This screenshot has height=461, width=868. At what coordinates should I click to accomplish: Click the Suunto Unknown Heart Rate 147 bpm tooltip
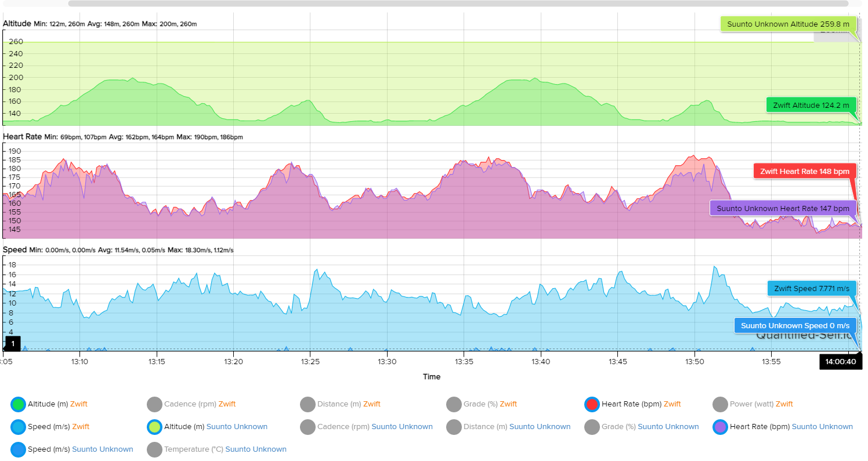(x=783, y=208)
